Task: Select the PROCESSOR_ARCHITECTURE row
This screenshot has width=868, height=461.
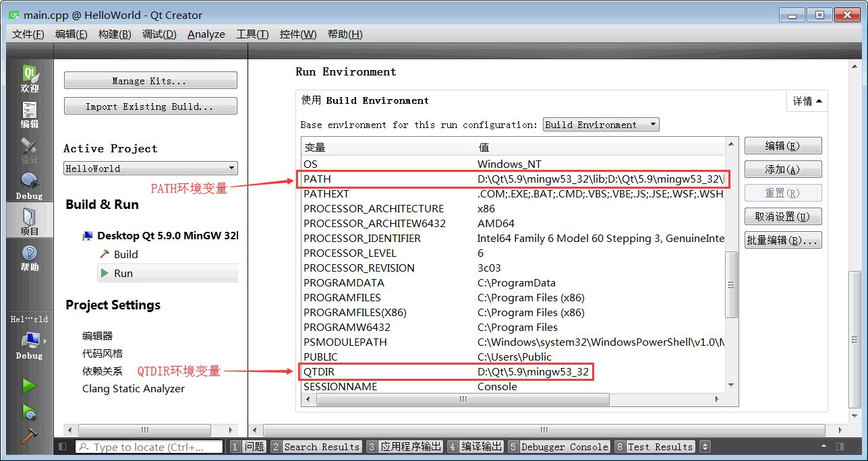Action: 513,208
